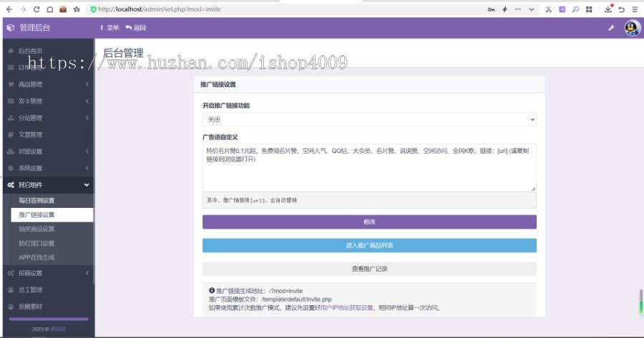Viewport: 644px width, 338px height.
Task: Click the page vertical scrollbar thumb
Action: [640, 302]
